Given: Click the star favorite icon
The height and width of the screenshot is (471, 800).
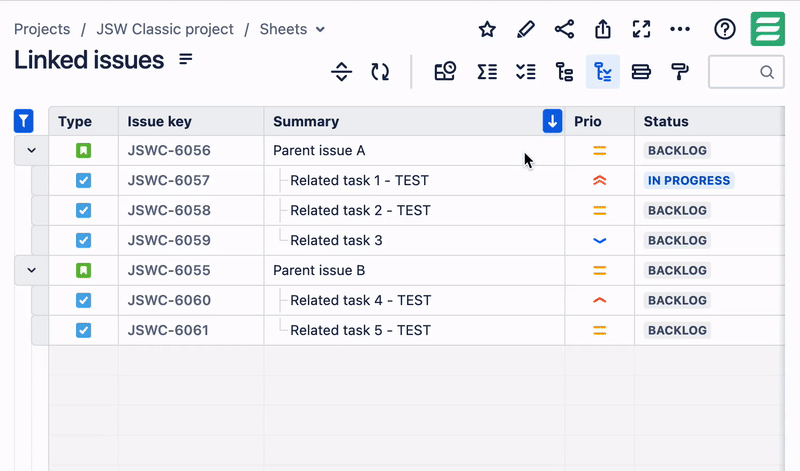Looking at the screenshot, I should [487, 29].
